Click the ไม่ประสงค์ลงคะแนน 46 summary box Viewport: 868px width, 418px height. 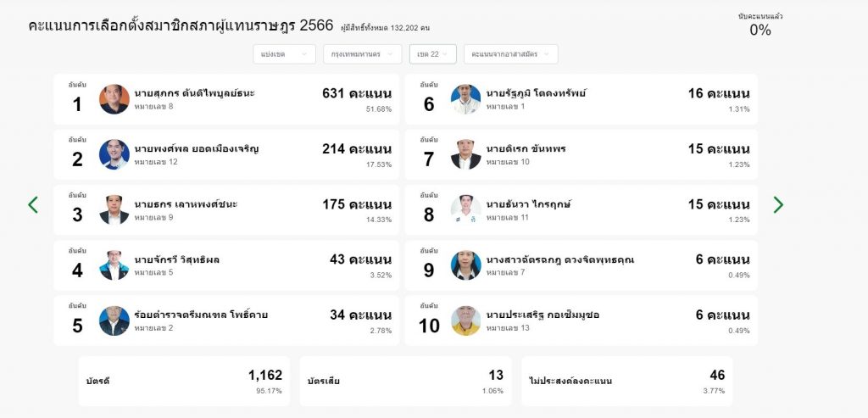click(626, 381)
